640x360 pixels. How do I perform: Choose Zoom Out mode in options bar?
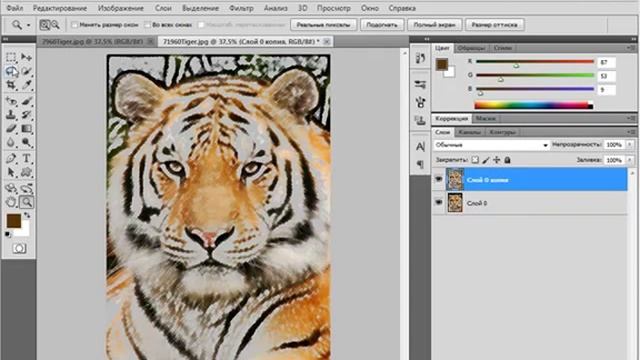pos(55,25)
